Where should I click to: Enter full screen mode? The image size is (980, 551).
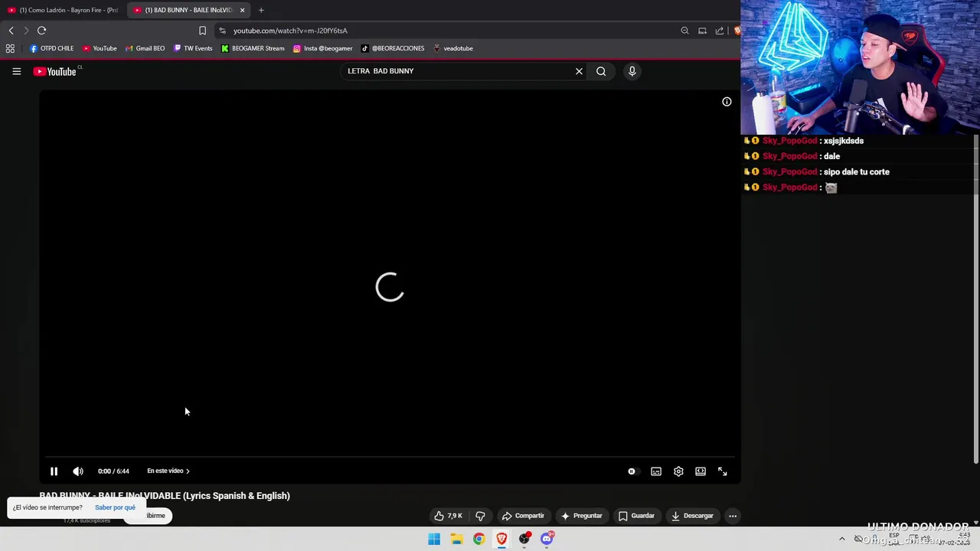point(723,471)
